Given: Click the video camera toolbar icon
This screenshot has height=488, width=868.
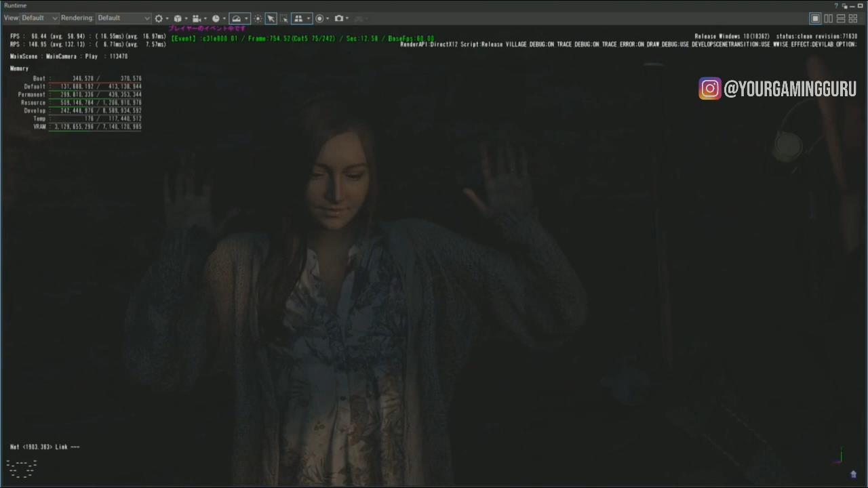Looking at the screenshot, I should tap(197, 18).
